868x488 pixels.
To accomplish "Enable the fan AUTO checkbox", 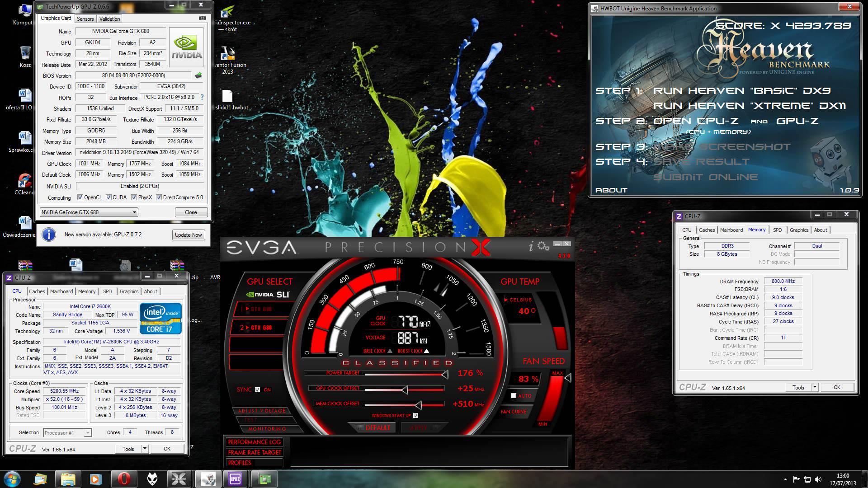I will [514, 396].
